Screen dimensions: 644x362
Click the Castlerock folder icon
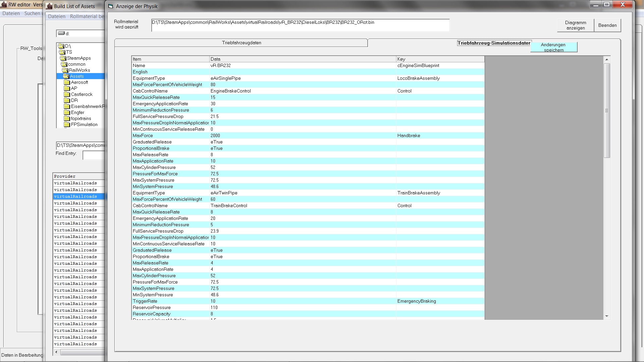click(x=67, y=94)
